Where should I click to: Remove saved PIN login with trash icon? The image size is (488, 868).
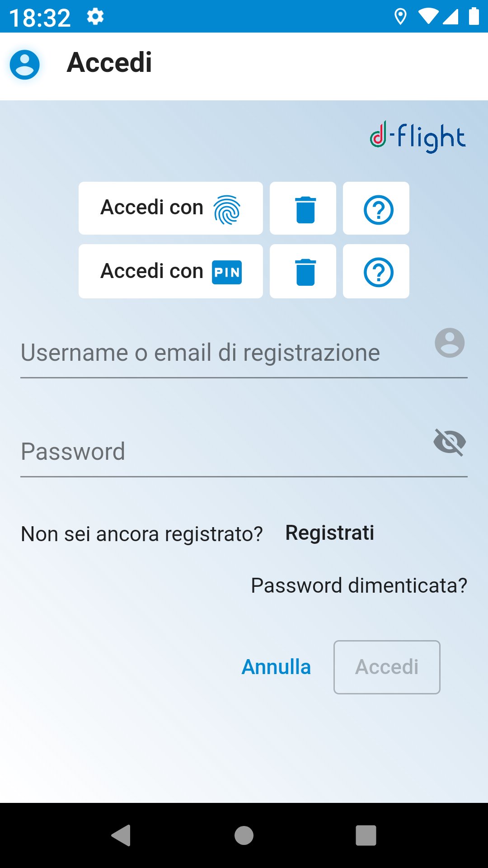pyautogui.click(x=303, y=271)
